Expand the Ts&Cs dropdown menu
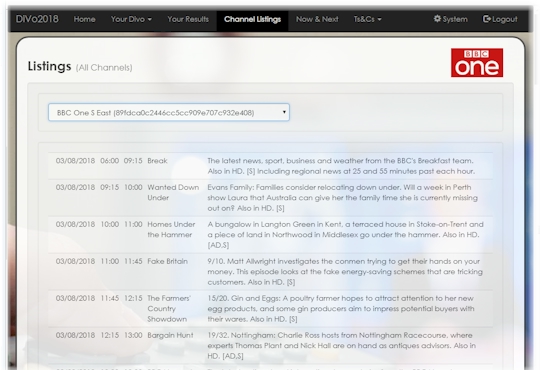Image resolution: width=540 pixels, height=370 pixels. click(367, 19)
